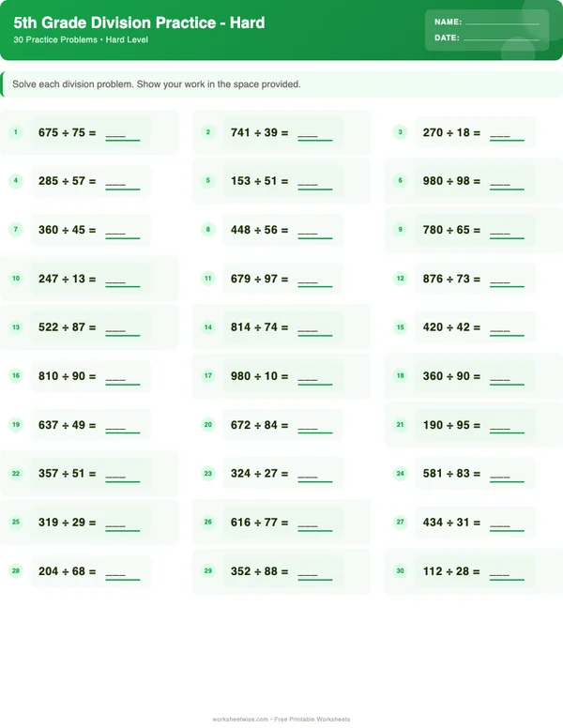
Task: Click the number 1 problem badge
Action: (16, 132)
